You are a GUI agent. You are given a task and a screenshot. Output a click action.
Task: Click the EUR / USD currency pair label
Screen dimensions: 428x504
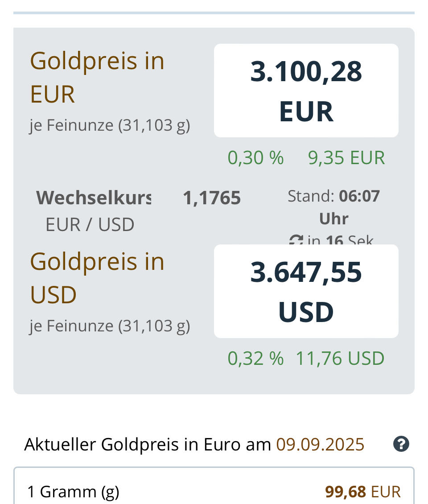click(x=90, y=225)
